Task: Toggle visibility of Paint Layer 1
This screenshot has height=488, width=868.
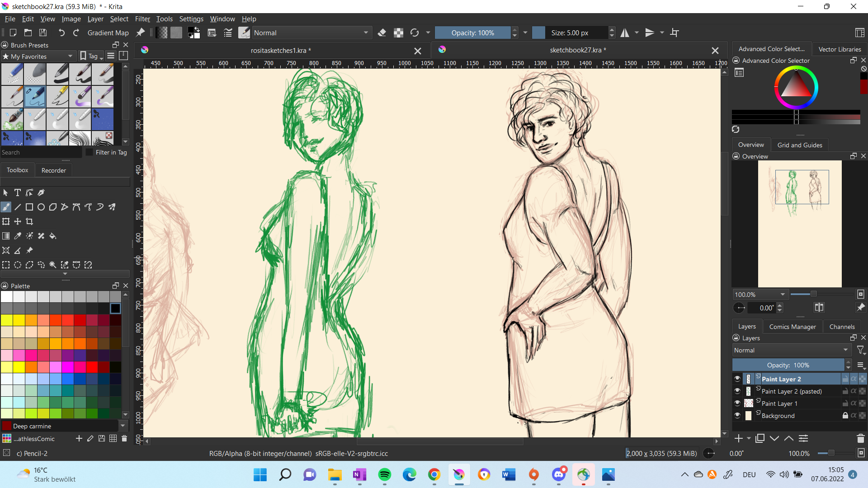Action: (737, 404)
